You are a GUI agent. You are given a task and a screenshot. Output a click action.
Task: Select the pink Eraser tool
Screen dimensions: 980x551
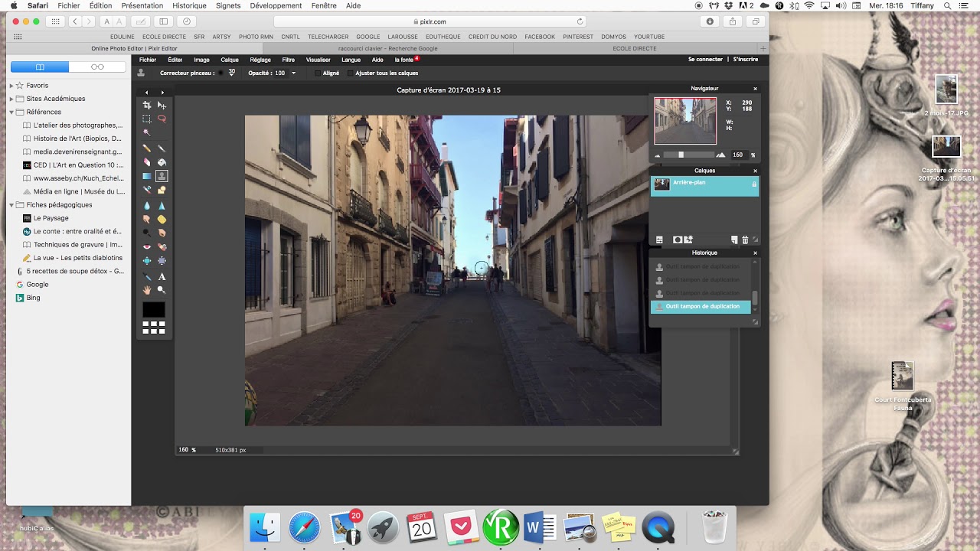(146, 162)
